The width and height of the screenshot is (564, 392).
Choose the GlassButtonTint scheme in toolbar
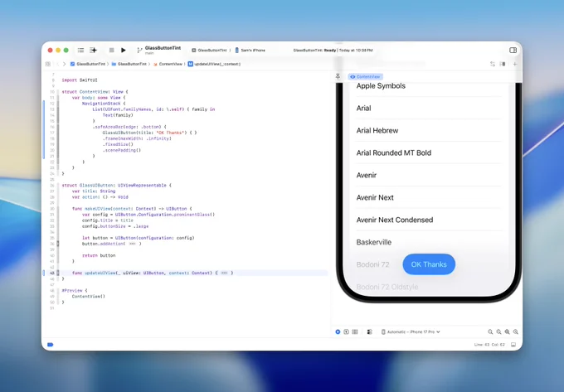209,51
